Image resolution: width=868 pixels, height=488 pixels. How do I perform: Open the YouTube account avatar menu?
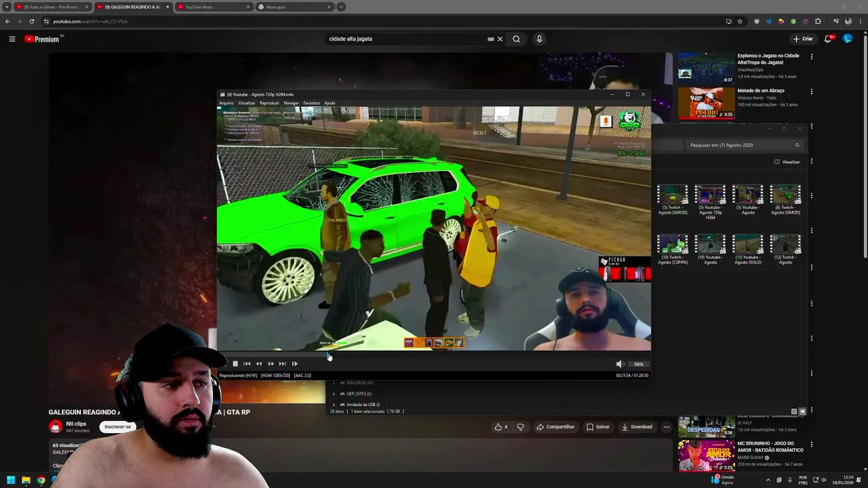(x=848, y=39)
